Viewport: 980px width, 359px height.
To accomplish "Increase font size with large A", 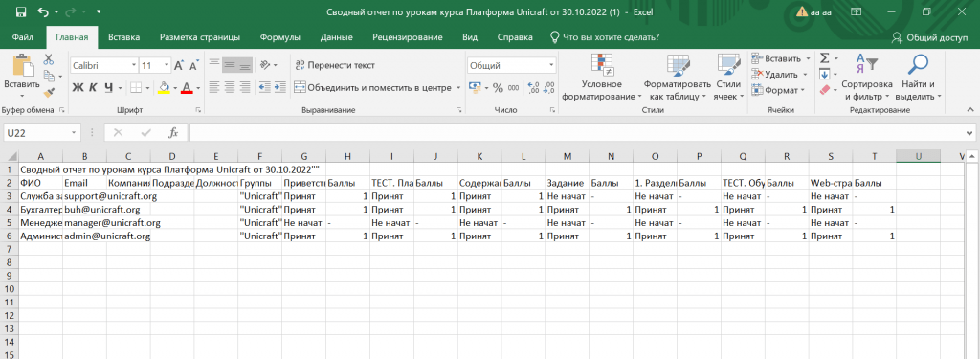I will (x=179, y=65).
